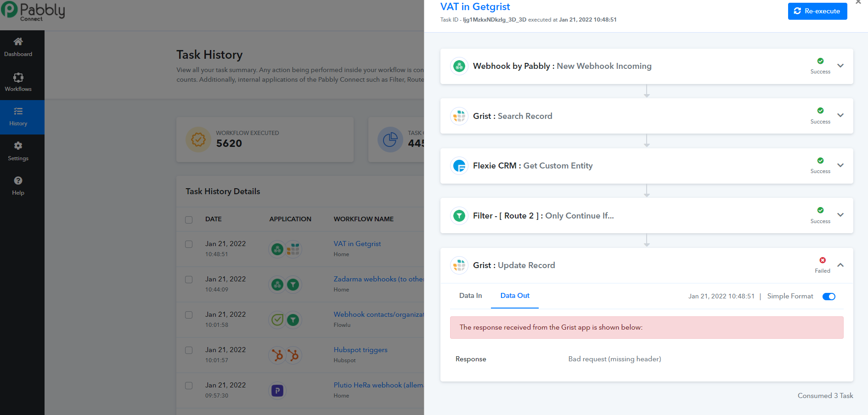Click the workflow executed count 5620
Image resolution: width=868 pixels, height=415 pixels.
pyautogui.click(x=229, y=143)
